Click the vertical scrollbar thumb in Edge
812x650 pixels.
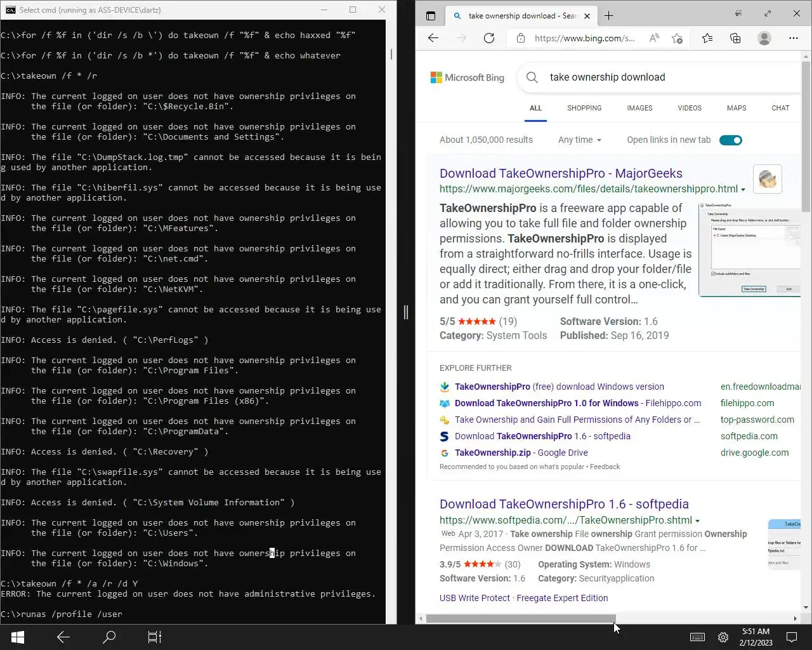[806, 136]
